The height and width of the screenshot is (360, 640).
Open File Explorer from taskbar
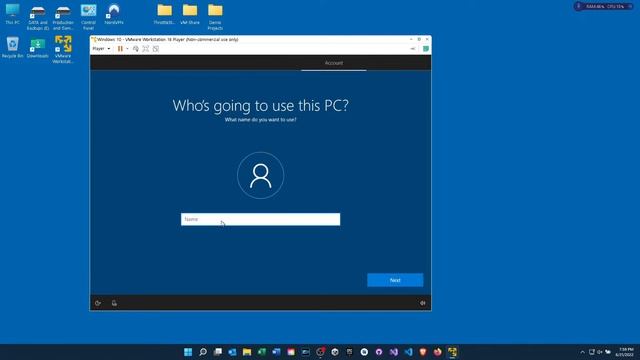(247, 352)
